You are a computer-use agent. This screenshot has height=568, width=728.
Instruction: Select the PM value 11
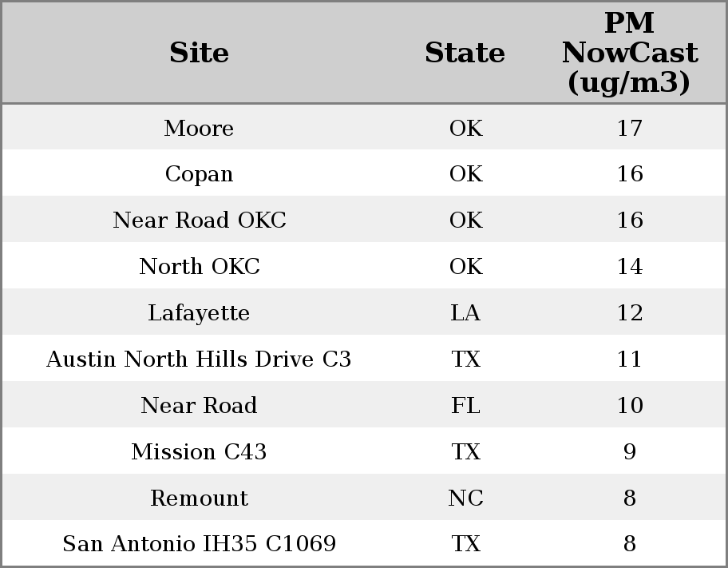(x=629, y=359)
